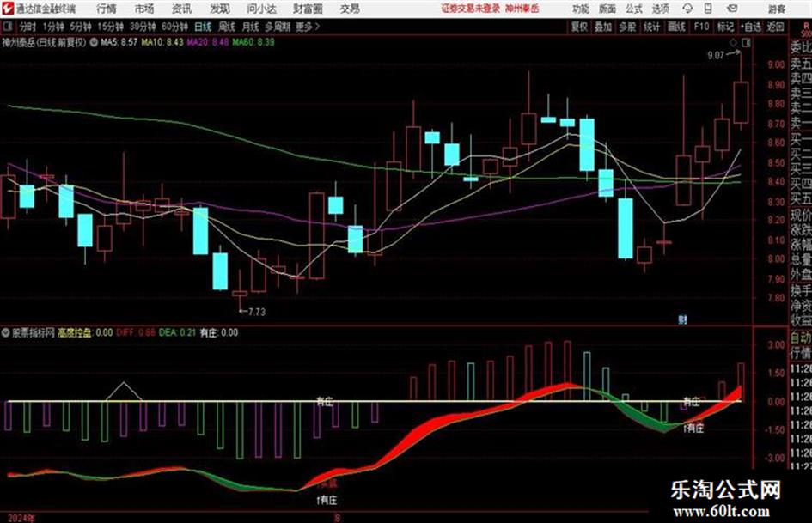Select the 月线 monthly chart tab
This screenshot has height=523, width=812.
click(x=250, y=27)
